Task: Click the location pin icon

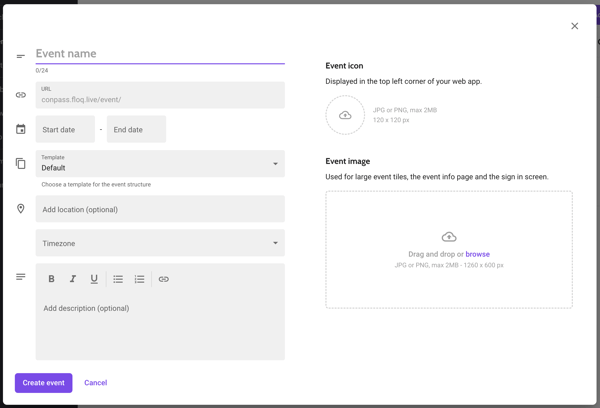Action: [21, 209]
